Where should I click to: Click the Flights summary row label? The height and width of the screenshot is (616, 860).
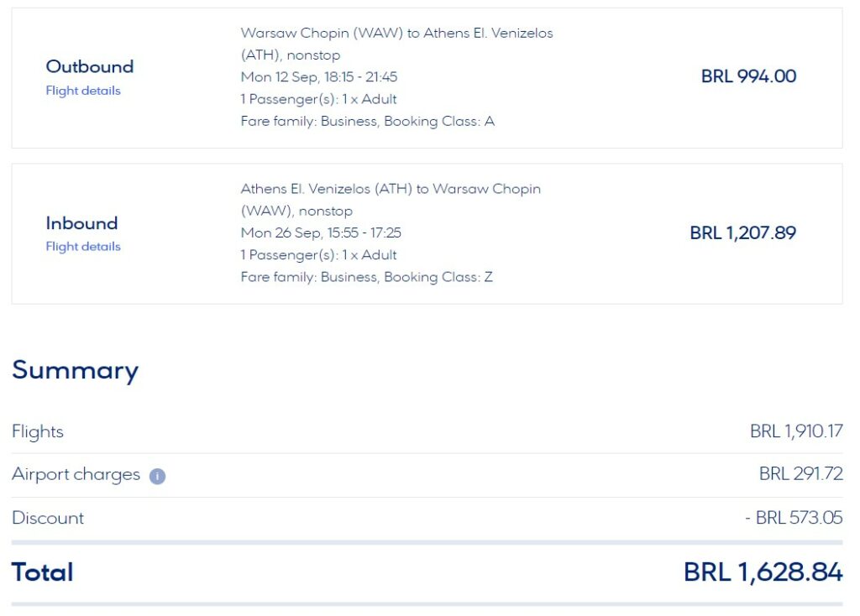(x=37, y=432)
